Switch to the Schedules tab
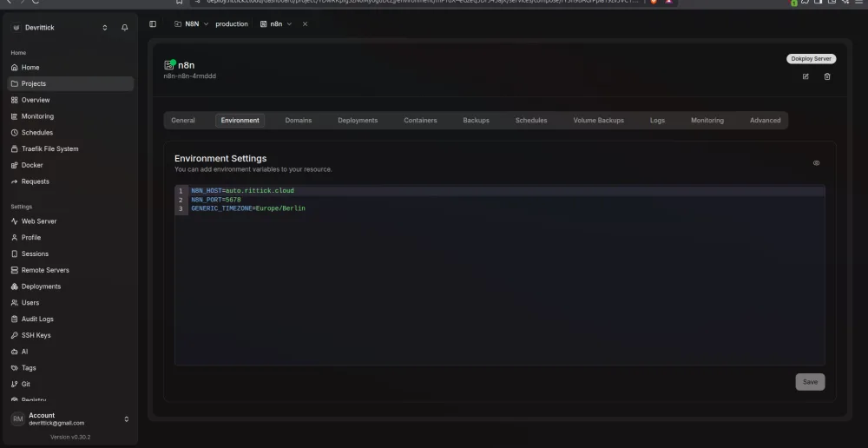Screen dimensions: 868x448 pyautogui.click(x=531, y=121)
